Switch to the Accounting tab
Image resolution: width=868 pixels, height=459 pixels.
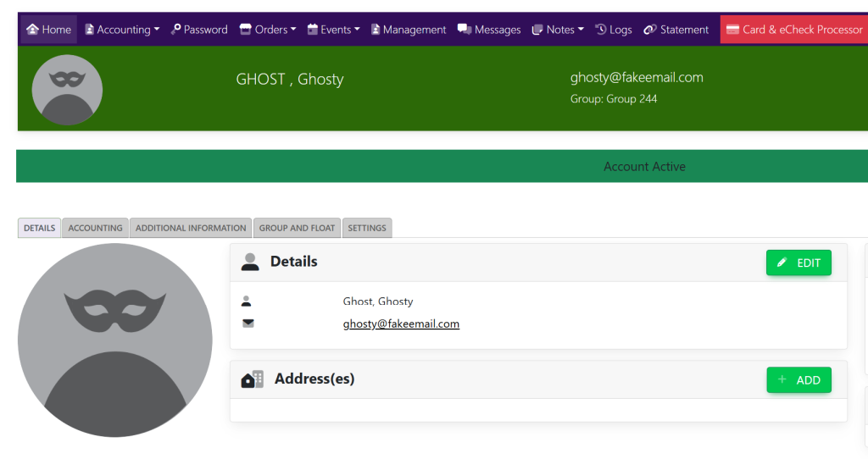click(x=95, y=228)
